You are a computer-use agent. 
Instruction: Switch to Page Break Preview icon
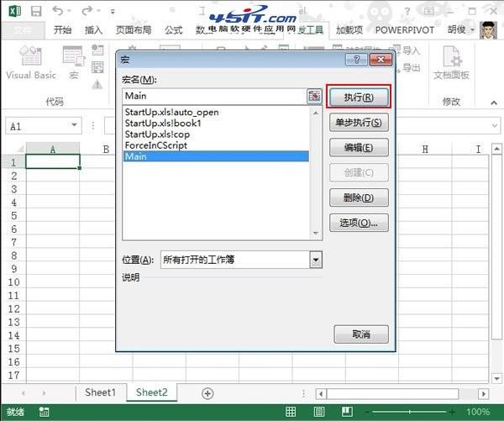344,412
